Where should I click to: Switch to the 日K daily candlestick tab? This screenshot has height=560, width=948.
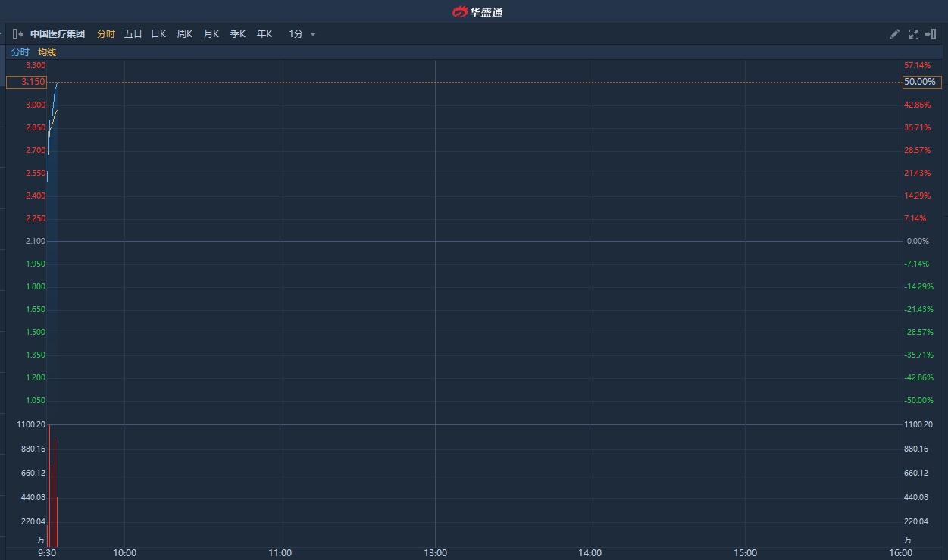click(x=158, y=34)
